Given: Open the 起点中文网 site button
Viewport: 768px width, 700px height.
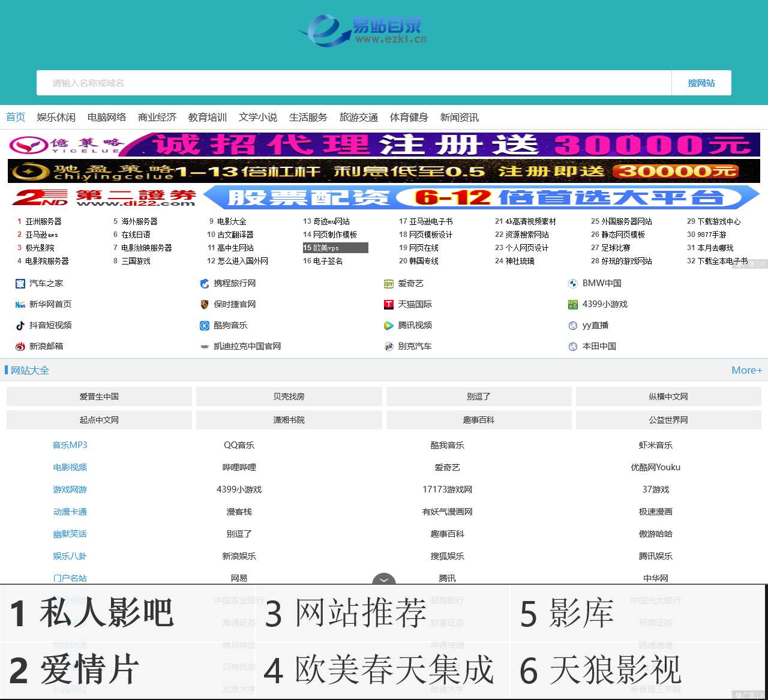Looking at the screenshot, I should [99, 420].
